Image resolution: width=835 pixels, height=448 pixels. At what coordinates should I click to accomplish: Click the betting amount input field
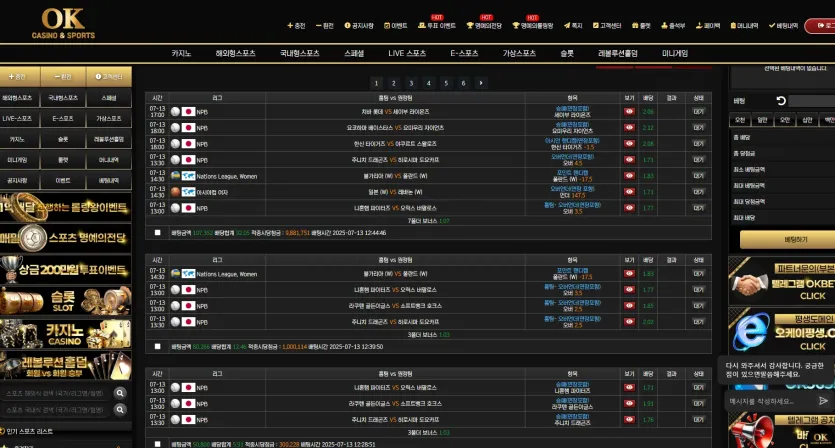(x=812, y=101)
